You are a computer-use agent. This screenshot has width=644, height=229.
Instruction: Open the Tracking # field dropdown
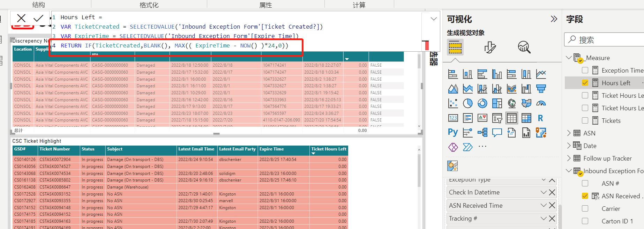click(x=543, y=219)
